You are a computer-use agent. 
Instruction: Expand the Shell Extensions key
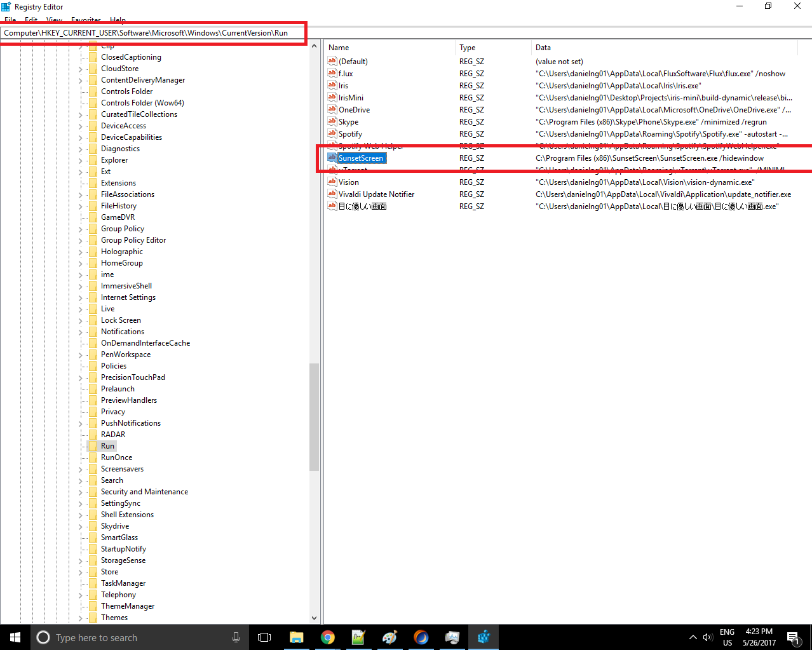coord(81,515)
